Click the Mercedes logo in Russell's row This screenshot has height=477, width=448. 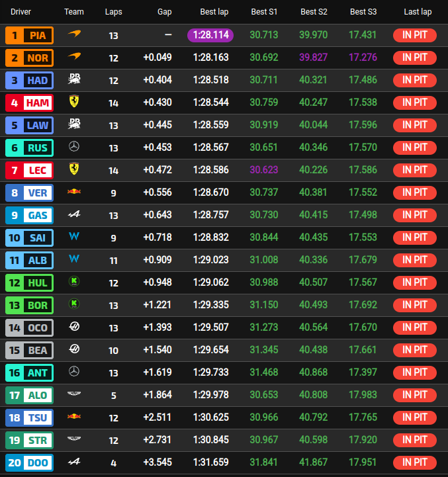[74, 147]
